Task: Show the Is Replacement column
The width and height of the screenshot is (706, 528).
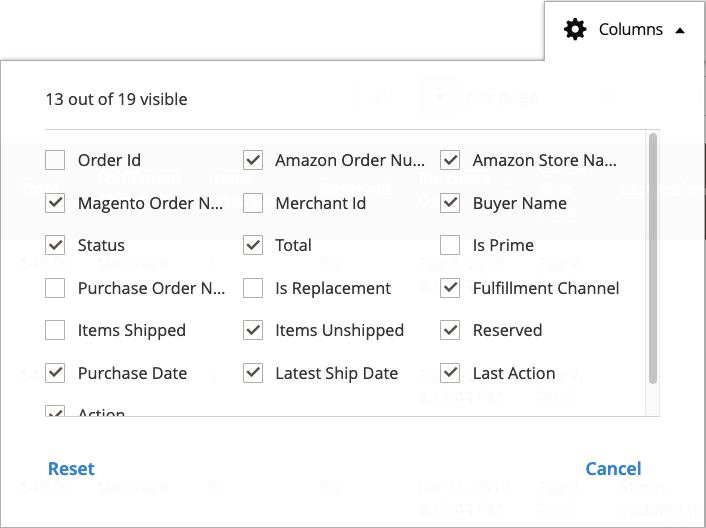Action: coord(253,288)
